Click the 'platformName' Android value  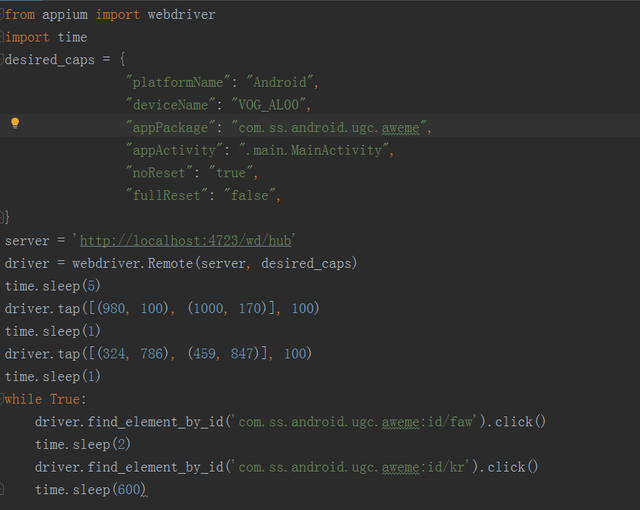[x=280, y=82]
